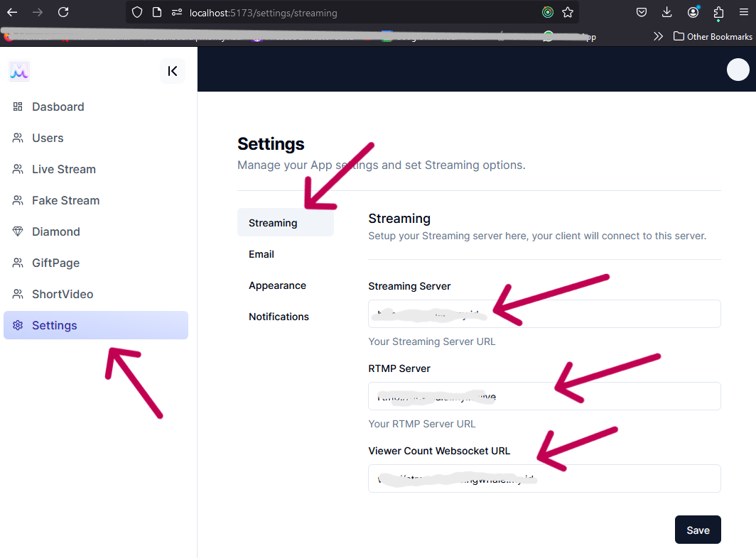Viewport: 756px width, 558px height.
Task: Open the Notifications settings tab
Action: coord(279,317)
